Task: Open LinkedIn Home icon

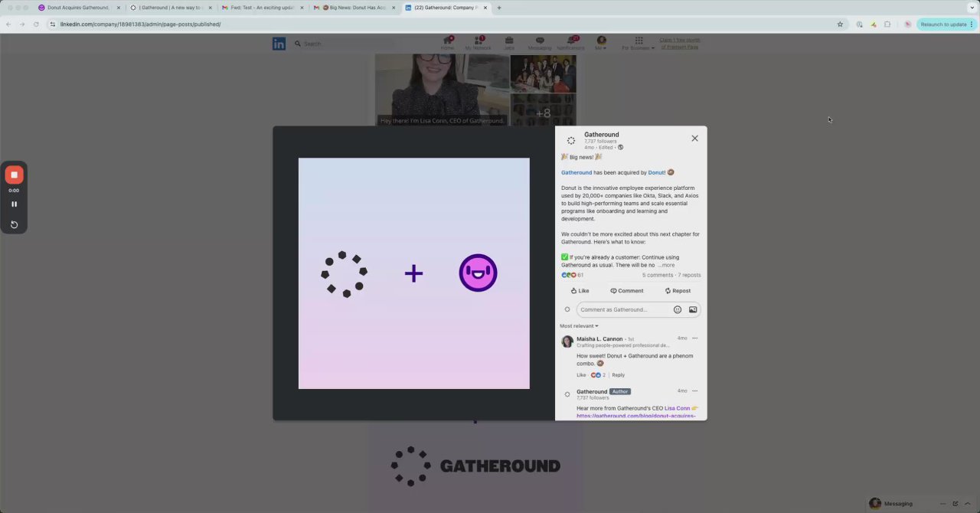Action: (447, 43)
